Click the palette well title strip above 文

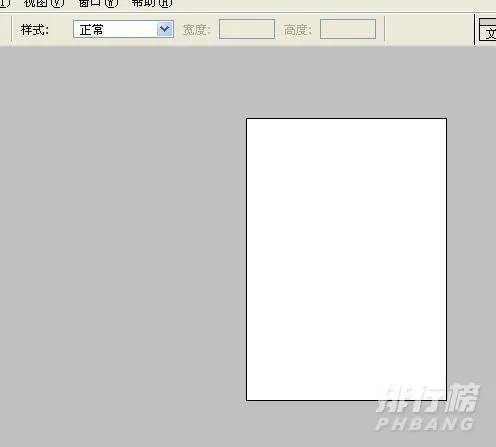[488, 22]
